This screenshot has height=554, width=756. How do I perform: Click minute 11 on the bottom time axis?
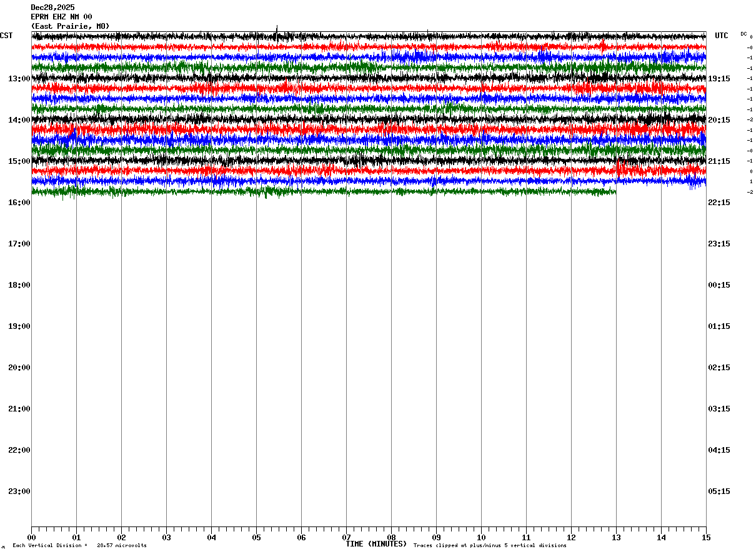coord(526,537)
